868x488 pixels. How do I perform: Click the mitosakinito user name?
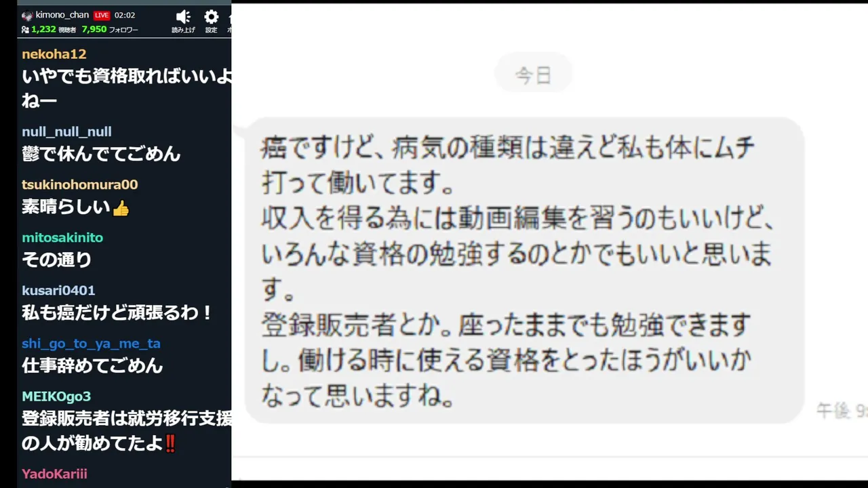coord(62,237)
